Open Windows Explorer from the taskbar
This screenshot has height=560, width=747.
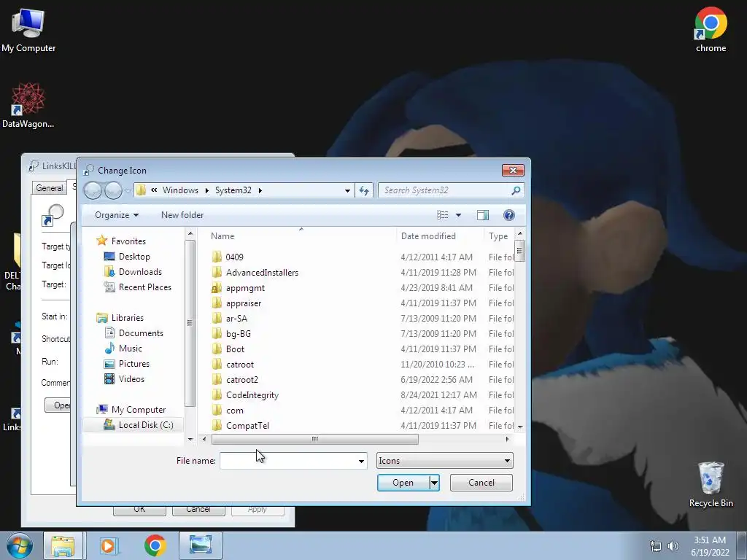(x=63, y=545)
